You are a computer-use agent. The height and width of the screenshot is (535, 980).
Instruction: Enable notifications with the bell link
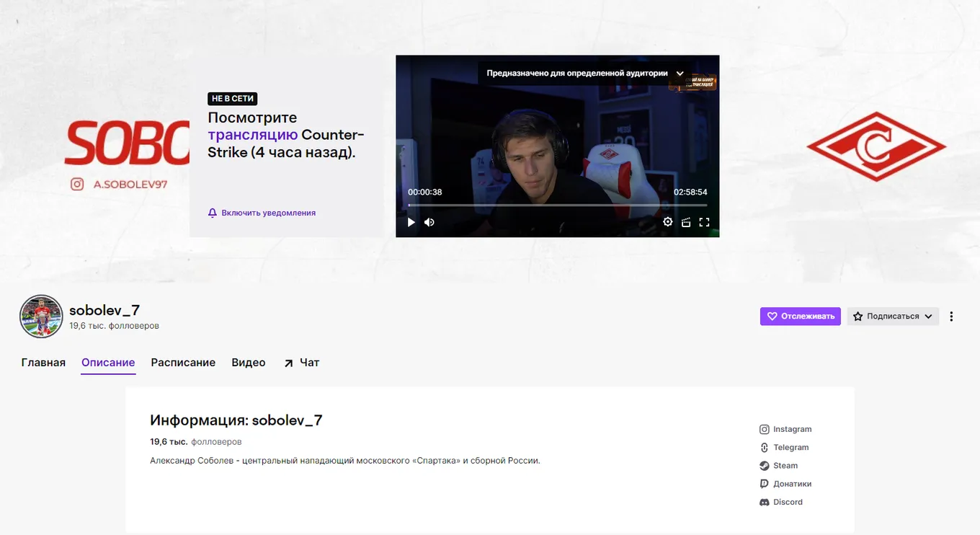pos(262,213)
